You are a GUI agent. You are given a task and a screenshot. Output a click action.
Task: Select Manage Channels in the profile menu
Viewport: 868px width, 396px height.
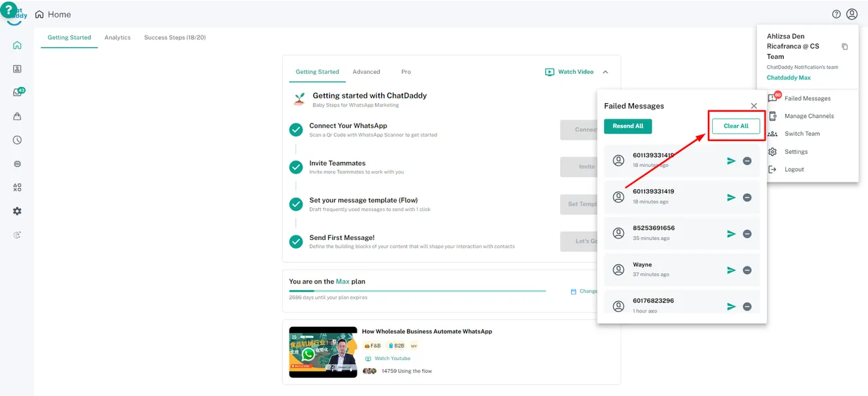pyautogui.click(x=808, y=116)
